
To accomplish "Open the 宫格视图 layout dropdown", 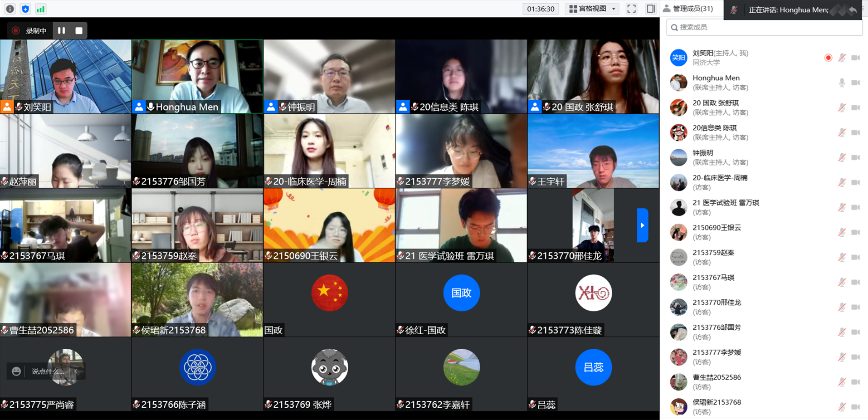I will coord(593,9).
